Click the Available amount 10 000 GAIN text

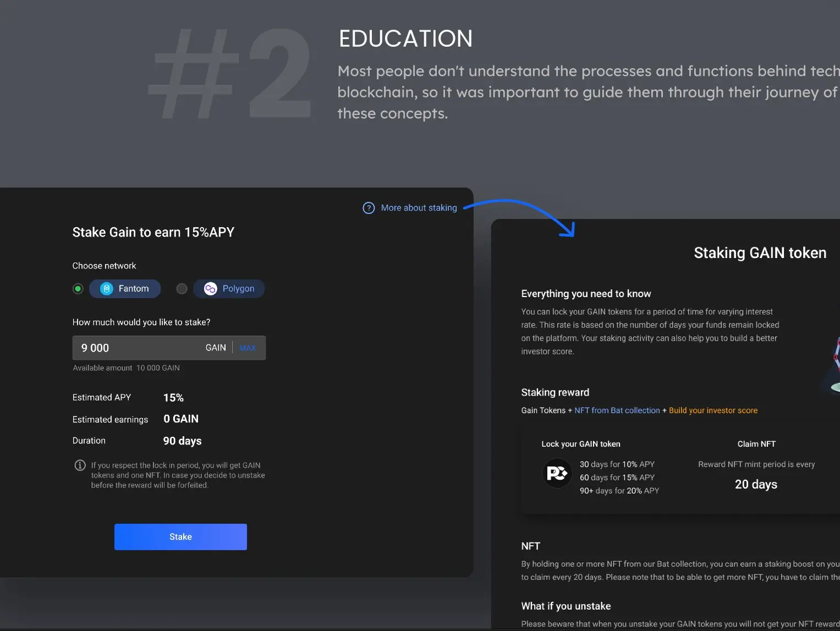click(x=127, y=368)
